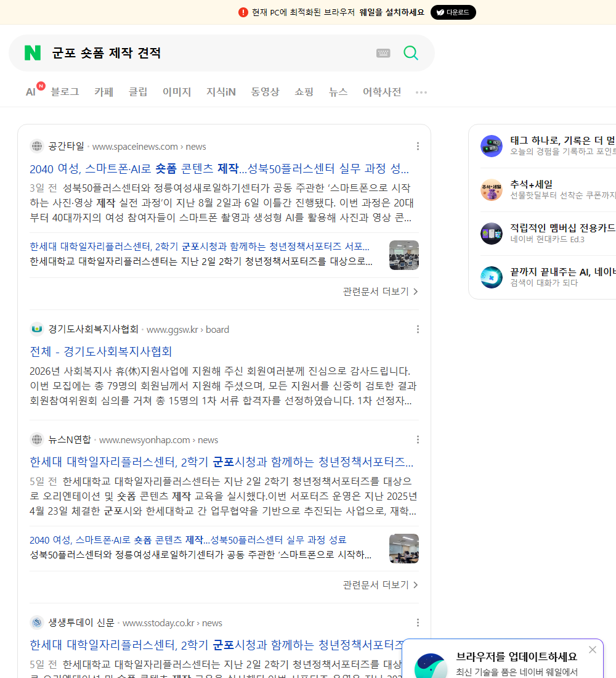Open 적립적인 멤버십 전용카드 promo
Image resolution: width=616 pixels, height=678 pixels.
[563, 228]
